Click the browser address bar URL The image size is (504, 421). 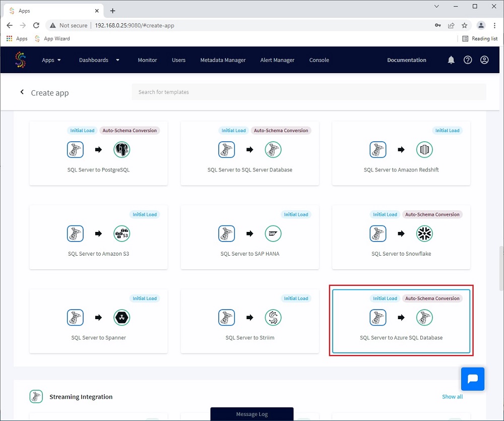tap(135, 25)
